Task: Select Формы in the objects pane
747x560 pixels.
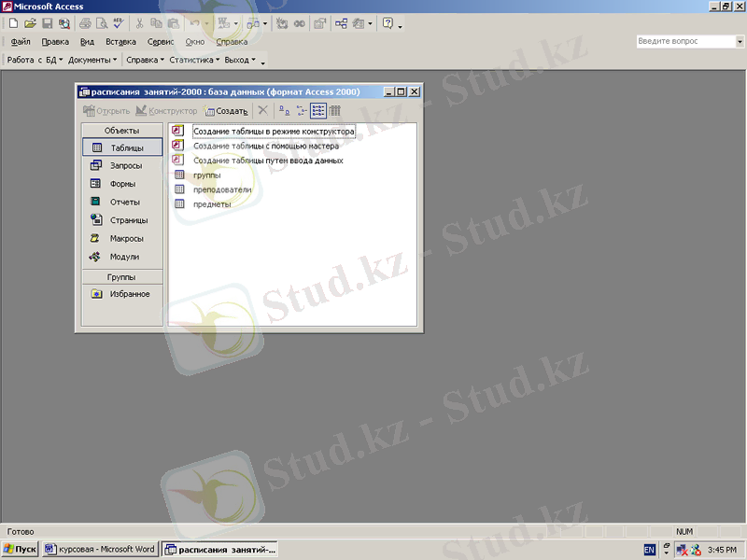Action: 122,183
